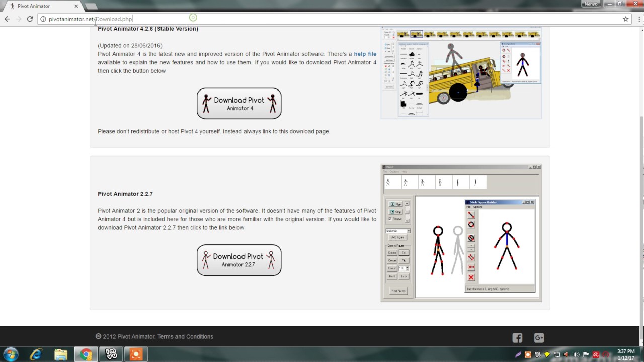Open the help file link

(x=365, y=54)
